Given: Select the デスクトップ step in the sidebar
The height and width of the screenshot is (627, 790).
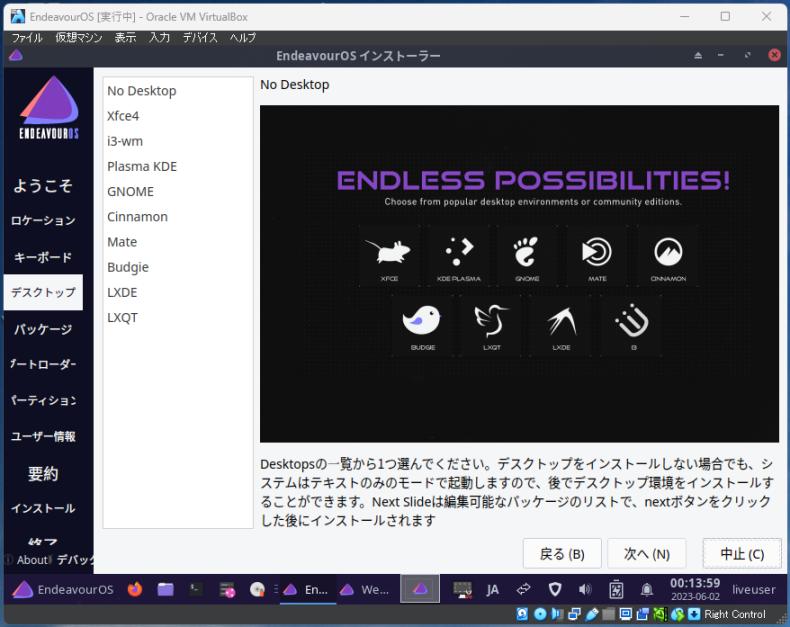Looking at the screenshot, I should [43, 292].
